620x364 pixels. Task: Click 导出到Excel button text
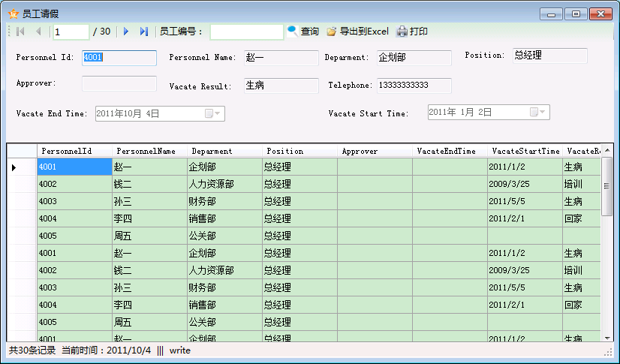(x=364, y=32)
